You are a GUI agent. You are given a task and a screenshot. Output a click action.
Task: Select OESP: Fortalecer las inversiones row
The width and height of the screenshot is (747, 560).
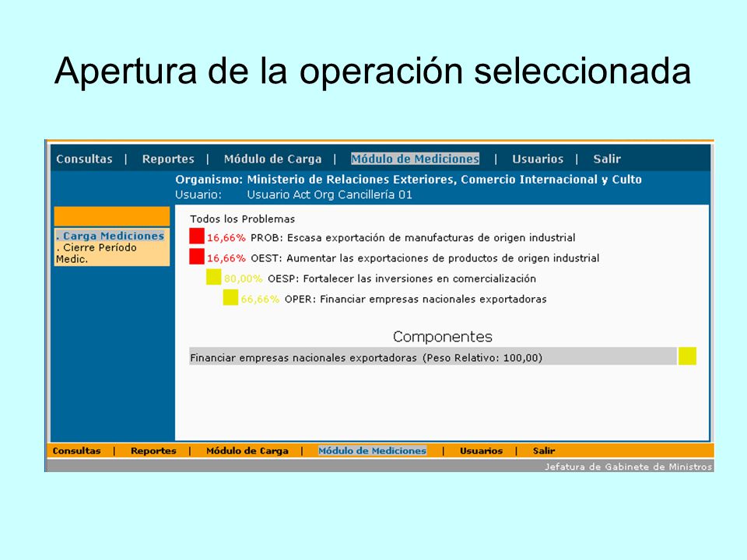pyautogui.click(x=402, y=278)
